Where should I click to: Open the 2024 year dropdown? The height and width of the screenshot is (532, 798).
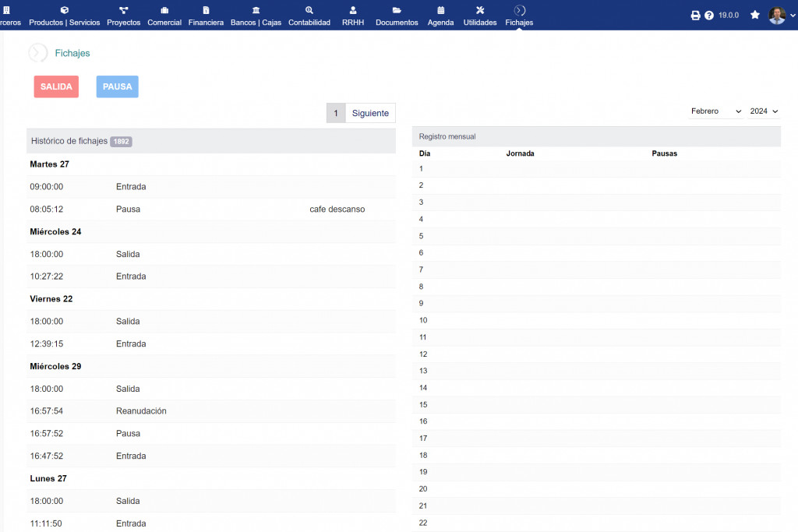(764, 111)
